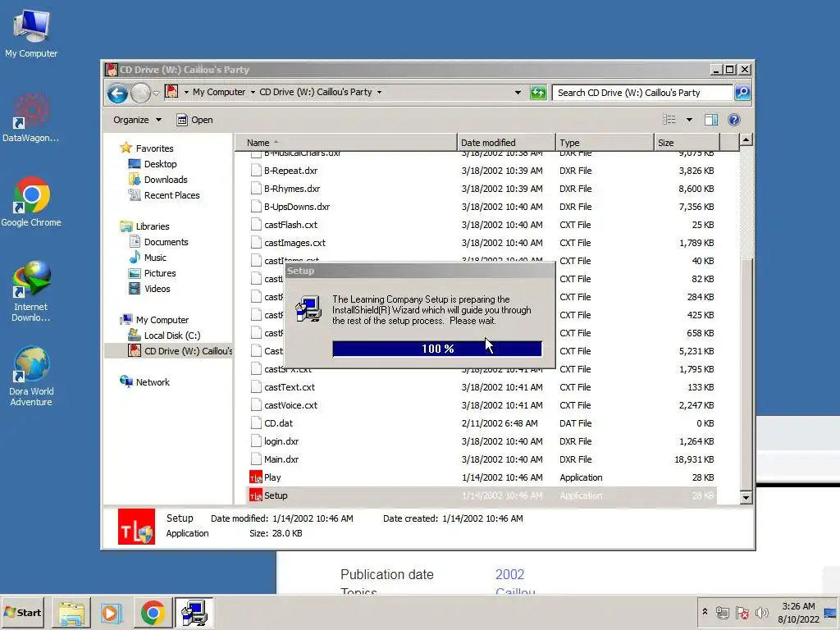Open Downloads in the navigation pane
Image resolution: width=840 pixels, height=630 pixels.
click(166, 180)
